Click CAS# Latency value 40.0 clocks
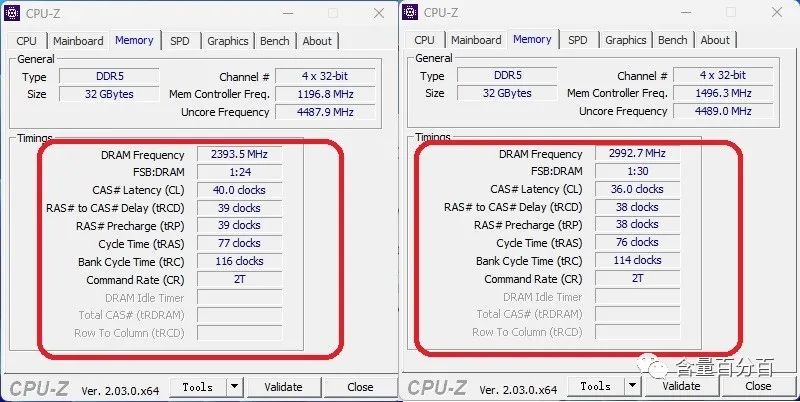 (239, 190)
